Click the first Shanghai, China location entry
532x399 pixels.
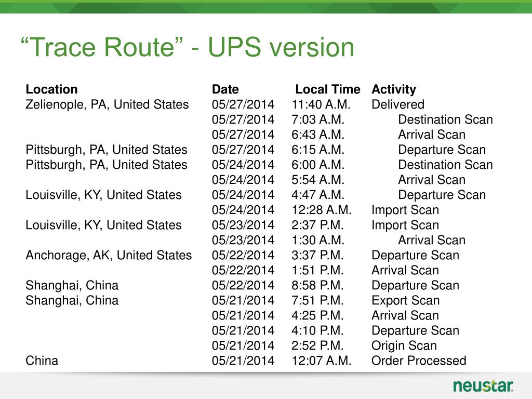72,285
